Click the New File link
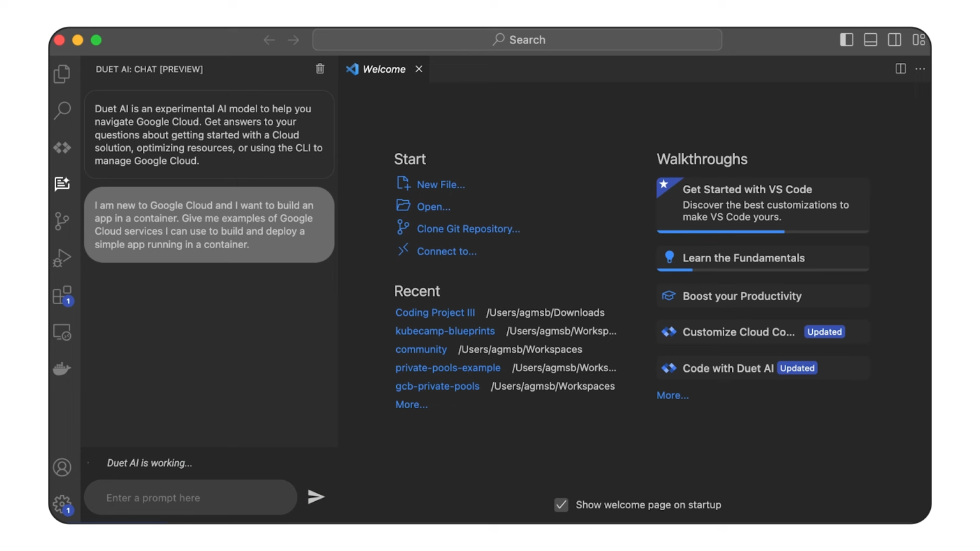 coord(441,184)
